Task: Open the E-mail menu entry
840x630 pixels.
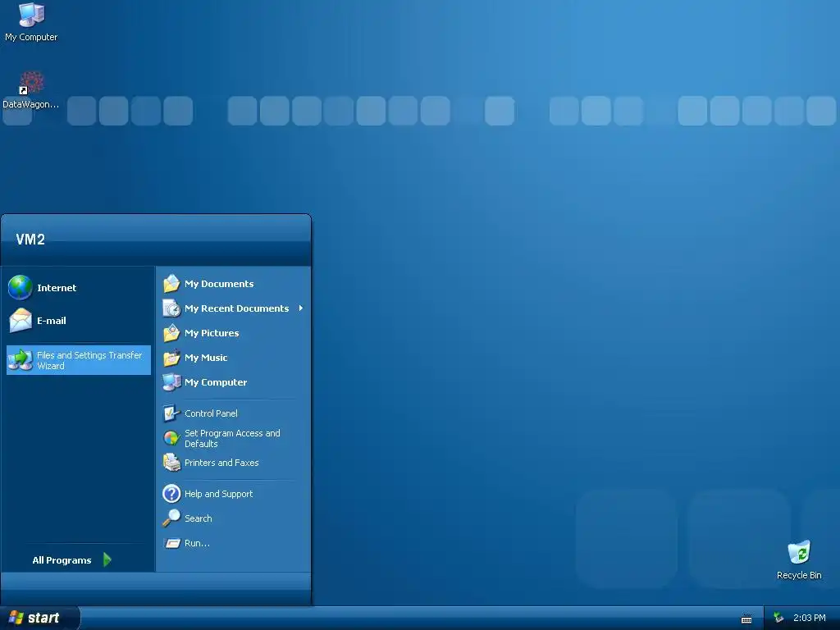Action: coord(78,321)
